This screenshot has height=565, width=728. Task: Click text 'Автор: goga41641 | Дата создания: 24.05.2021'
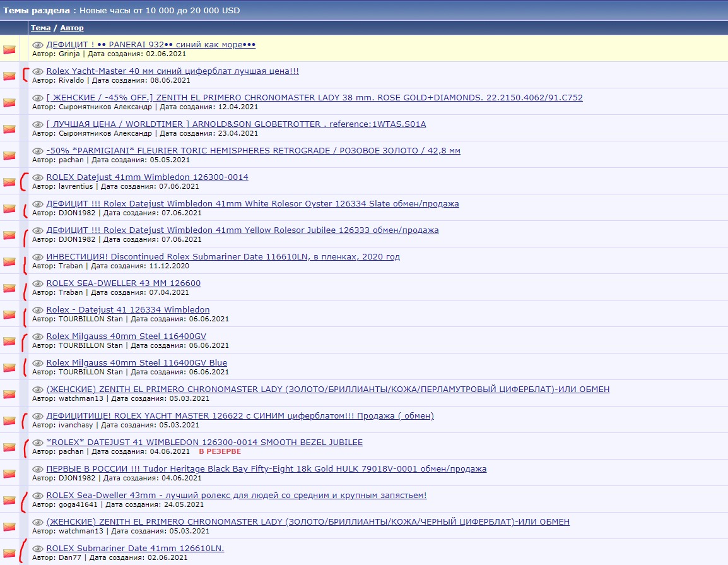point(118,504)
